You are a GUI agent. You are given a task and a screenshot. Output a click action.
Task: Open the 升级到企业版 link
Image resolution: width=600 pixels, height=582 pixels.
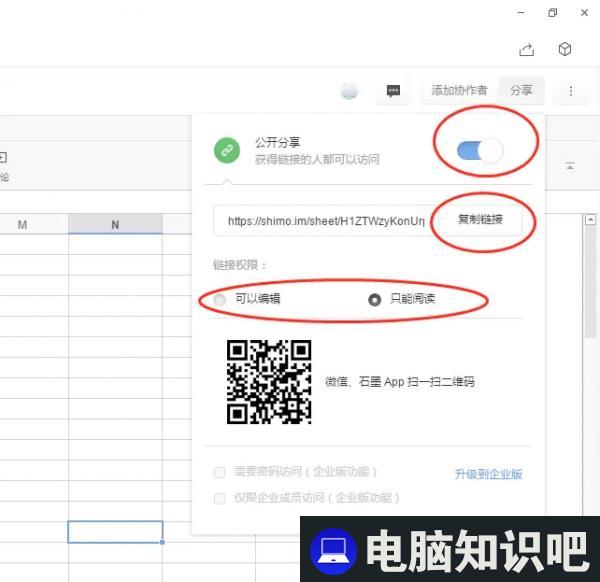(489, 474)
